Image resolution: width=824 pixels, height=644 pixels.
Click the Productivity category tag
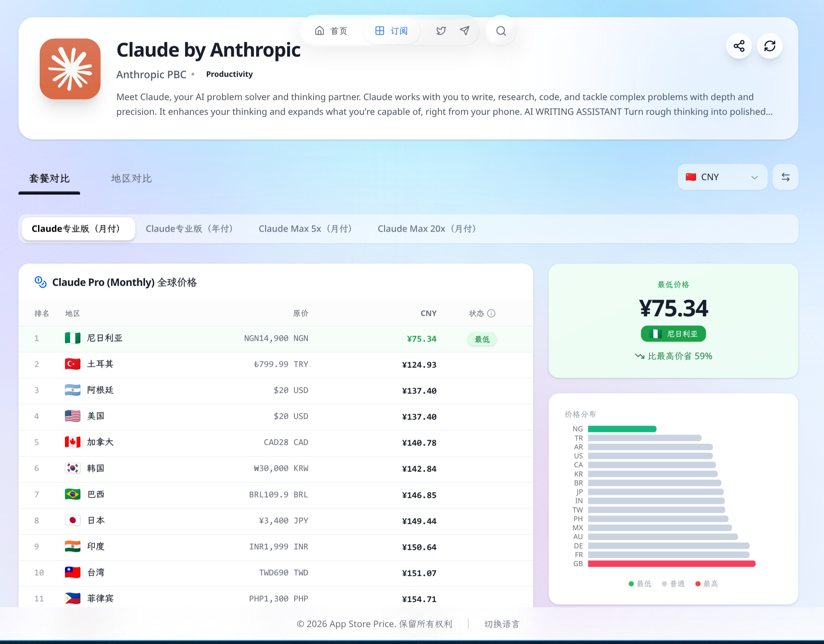click(x=230, y=74)
